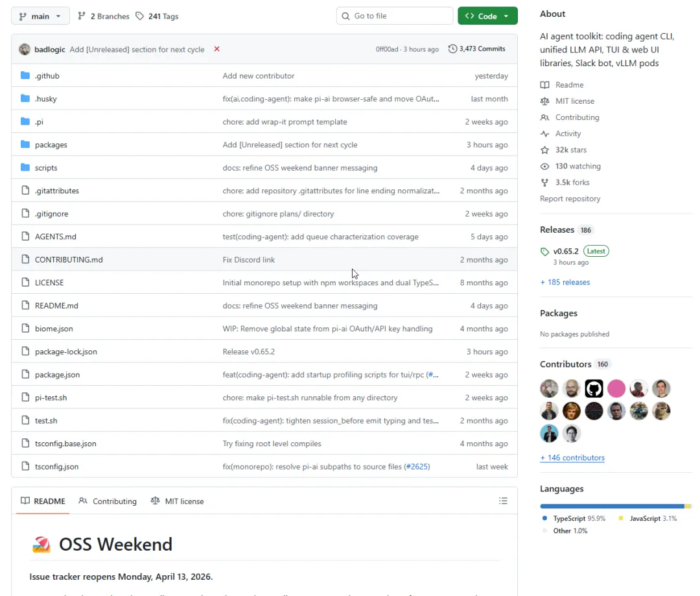The width and height of the screenshot is (700, 596).
Task: View the 2 Branches link
Action: point(104,16)
